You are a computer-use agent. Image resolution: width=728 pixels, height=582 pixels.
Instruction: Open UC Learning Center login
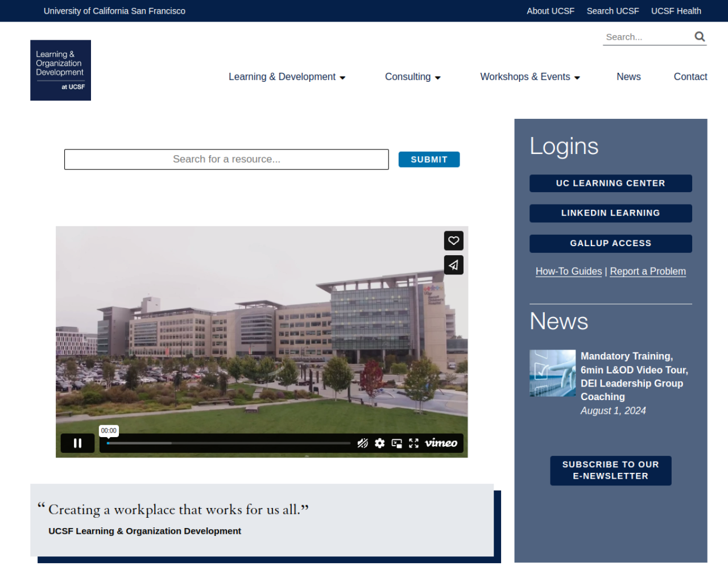(x=610, y=183)
